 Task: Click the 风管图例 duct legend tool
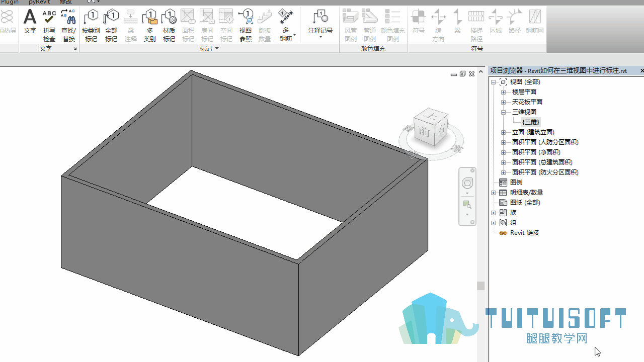point(351,26)
